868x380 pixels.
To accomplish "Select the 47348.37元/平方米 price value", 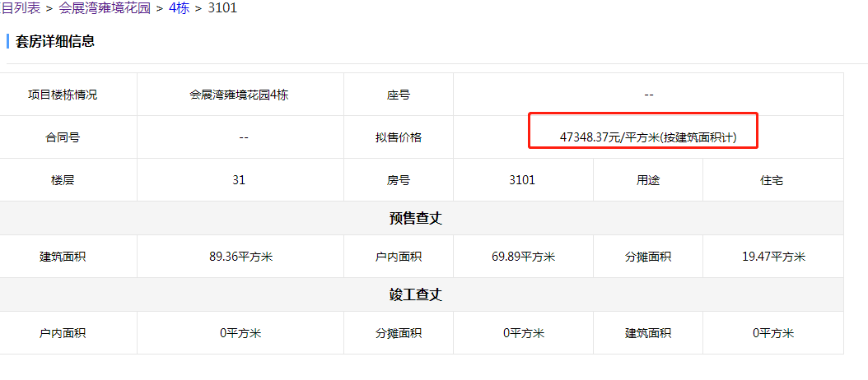I will pos(648,137).
